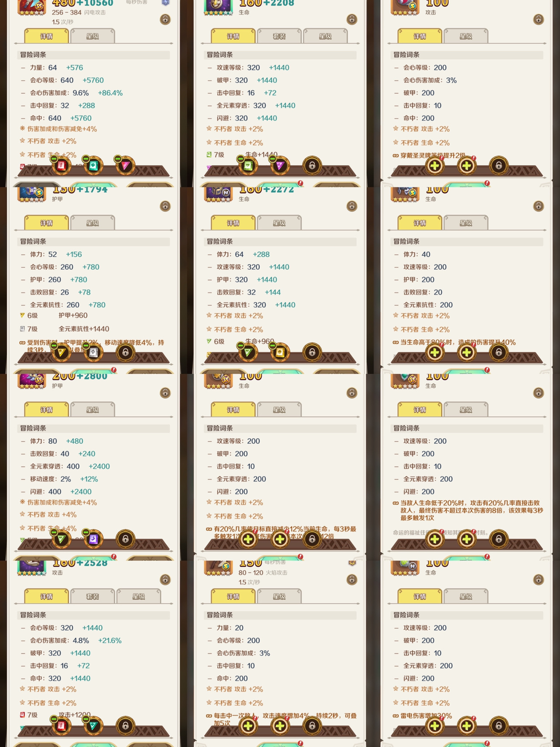Tap locked slot in 穿戴圣灵牌 panel
Viewport: 560px width, 747px height.
point(499,166)
